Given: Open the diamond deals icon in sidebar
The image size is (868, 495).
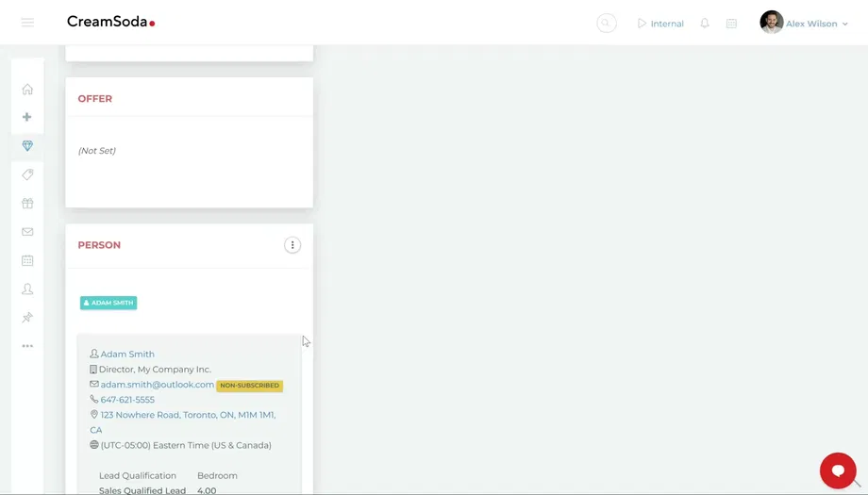Looking at the screenshot, I should coord(27,145).
